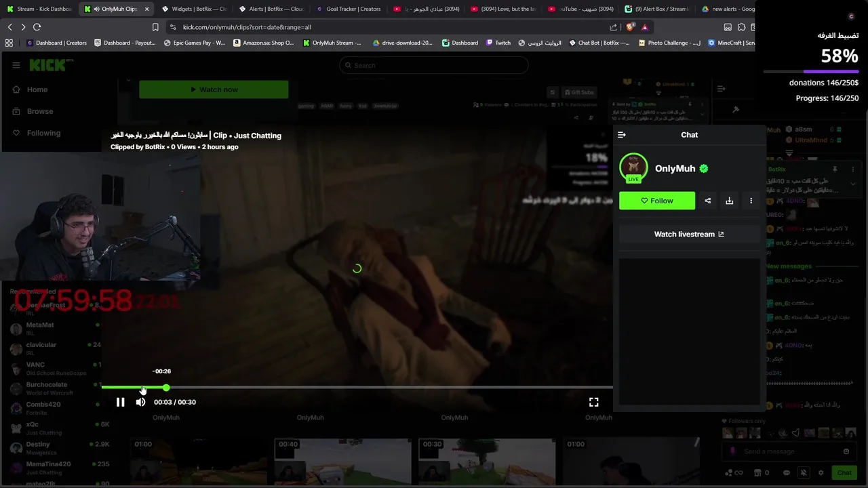The image size is (868, 488).
Task: Go back in browser history
Action: click(9, 27)
